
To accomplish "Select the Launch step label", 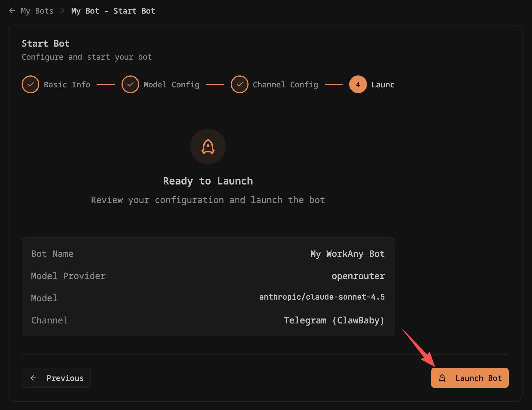I will 382,85.
